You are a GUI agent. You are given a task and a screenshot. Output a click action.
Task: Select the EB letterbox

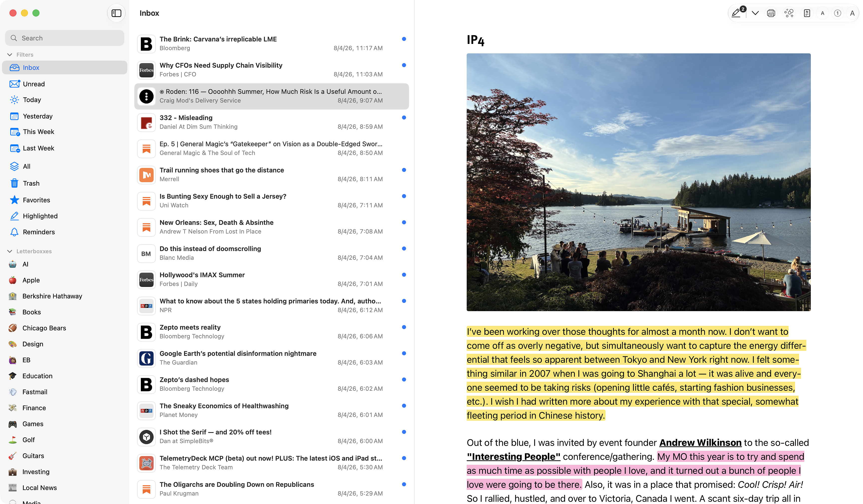click(64, 360)
